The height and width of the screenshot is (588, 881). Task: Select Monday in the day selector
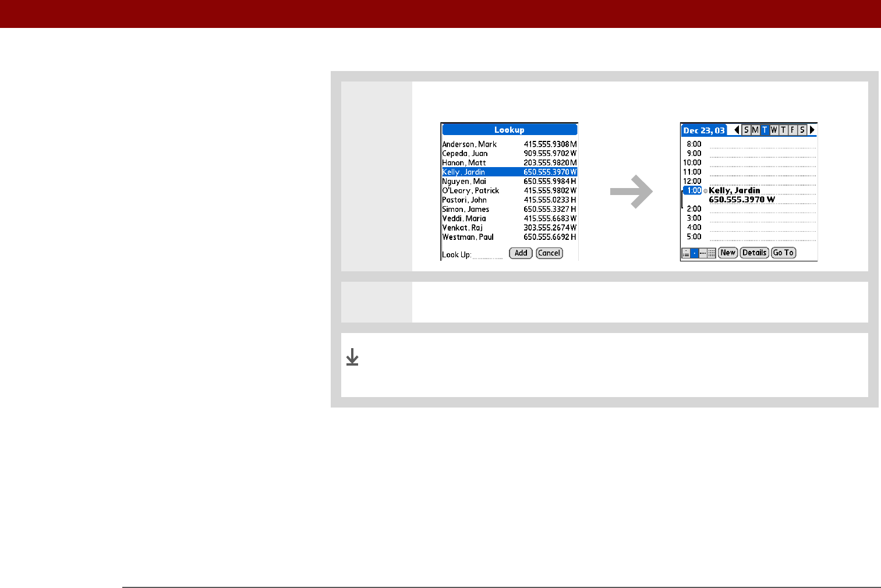click(x=755, y=130)
